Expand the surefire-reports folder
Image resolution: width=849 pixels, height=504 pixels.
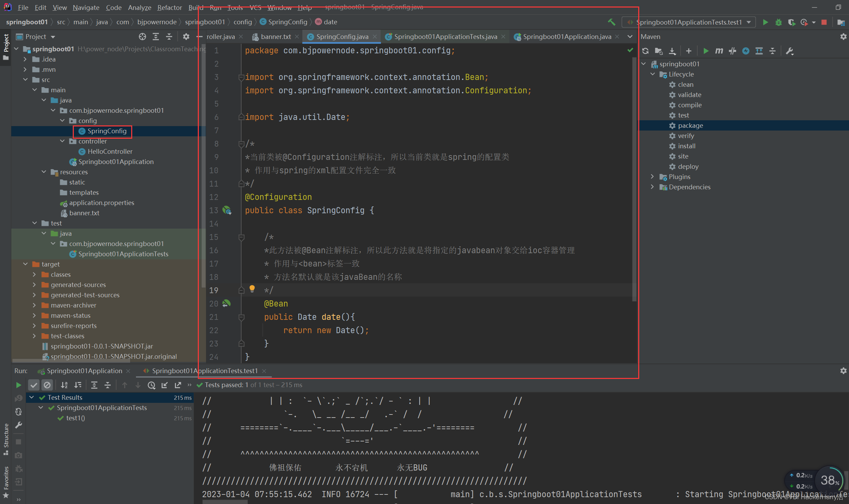34,326
